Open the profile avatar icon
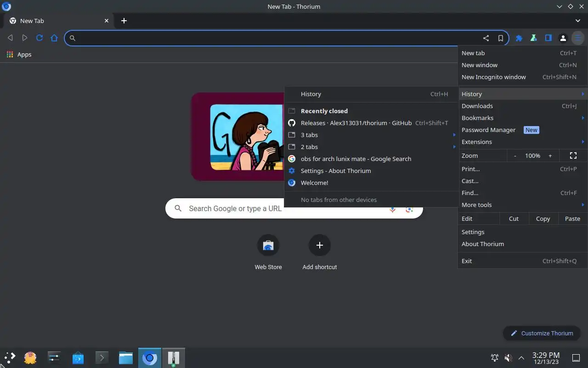 coord(563,38)
